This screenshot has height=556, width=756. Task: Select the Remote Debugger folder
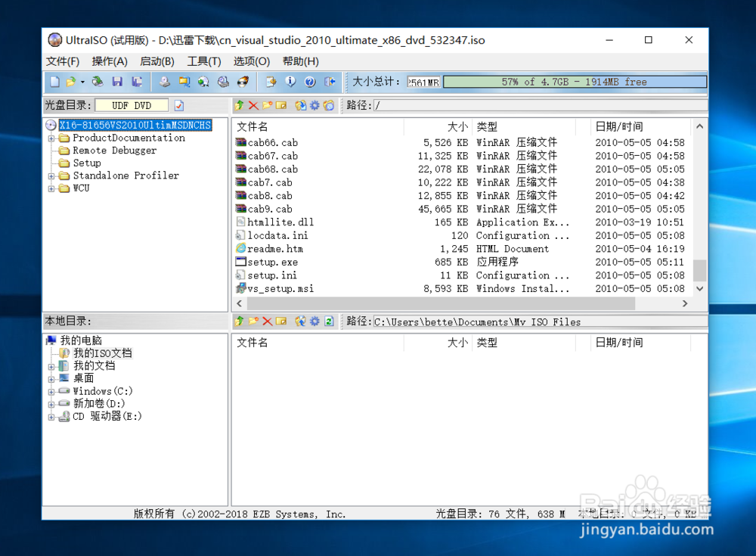tap(114, 151)
